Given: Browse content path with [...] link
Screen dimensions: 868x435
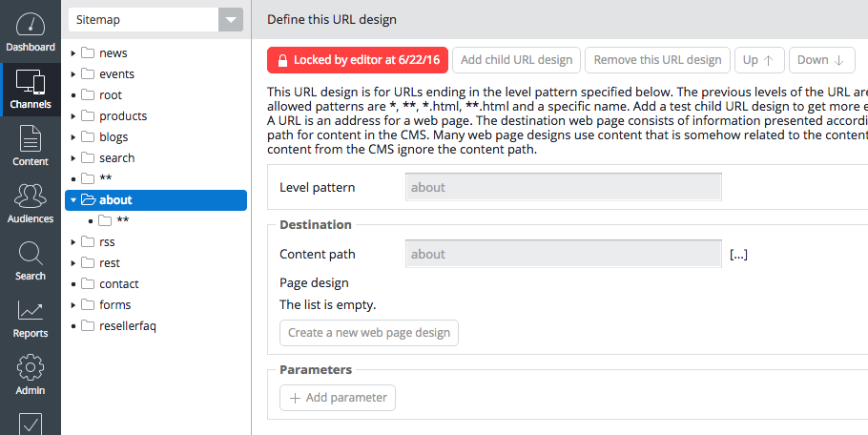Looking at the screenshot, I should click(x=738, y=255).
